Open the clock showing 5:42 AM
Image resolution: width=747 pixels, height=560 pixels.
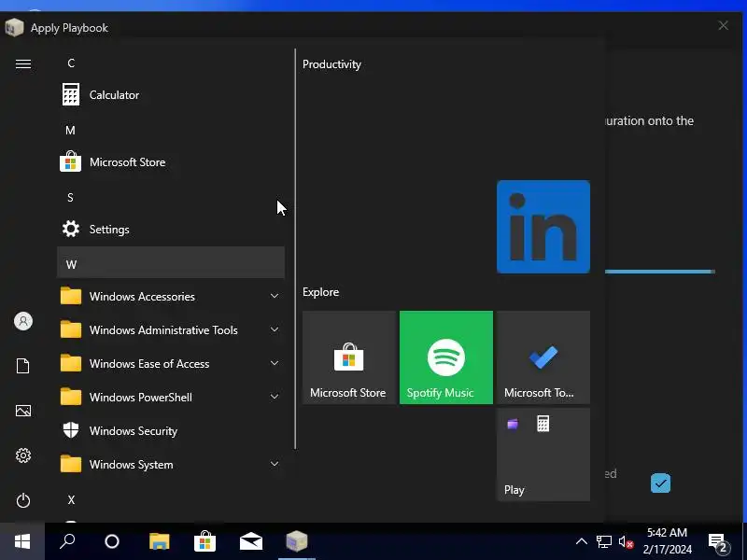tap(667, 541)
